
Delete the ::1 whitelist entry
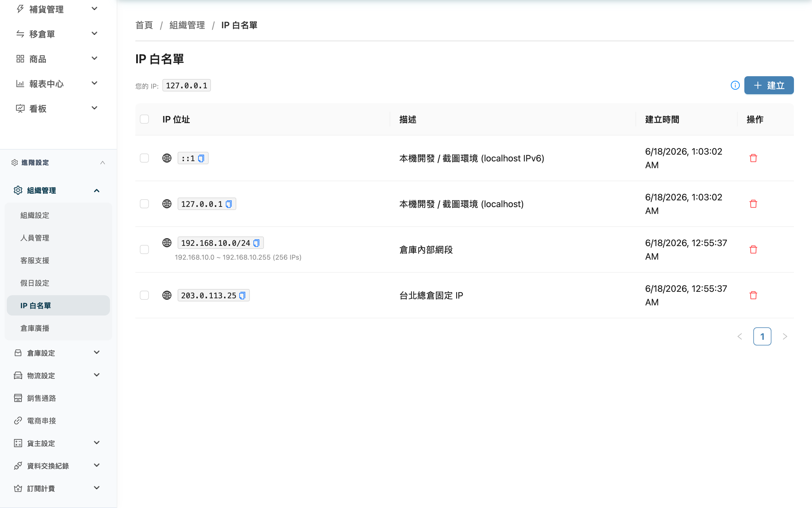click(x=753, y=158)
